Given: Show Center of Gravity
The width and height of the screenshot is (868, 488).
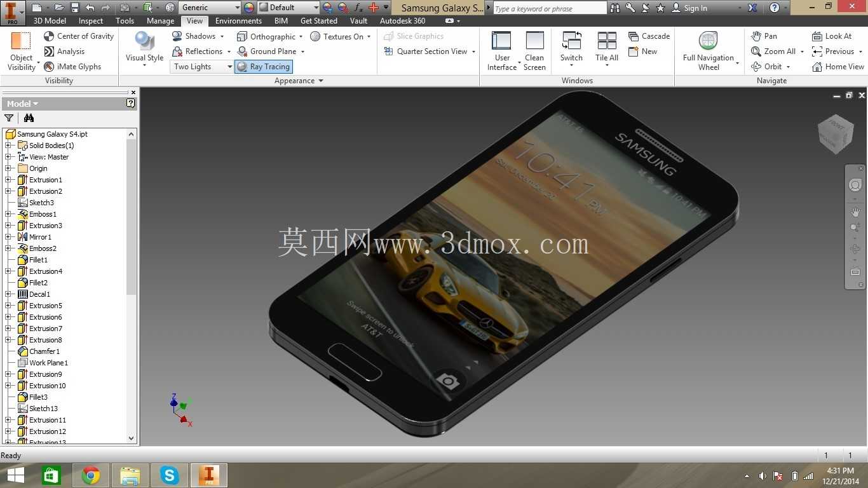Looking at the screenshot, I should [79, 36].
